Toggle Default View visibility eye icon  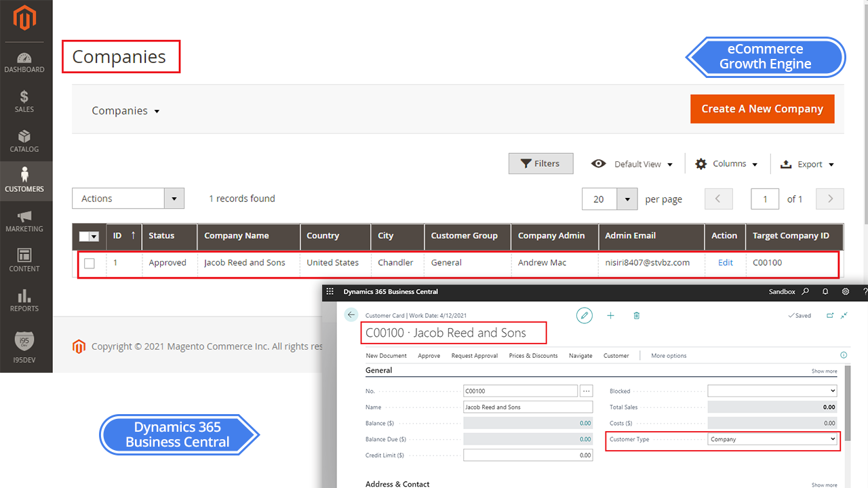[x=599, y=163]
